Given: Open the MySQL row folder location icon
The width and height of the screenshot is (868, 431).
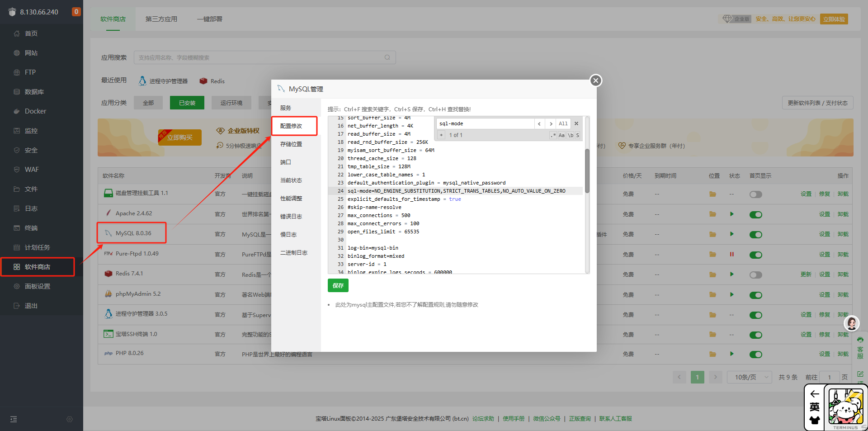Looking at the screenshot, I should point(712,234).
